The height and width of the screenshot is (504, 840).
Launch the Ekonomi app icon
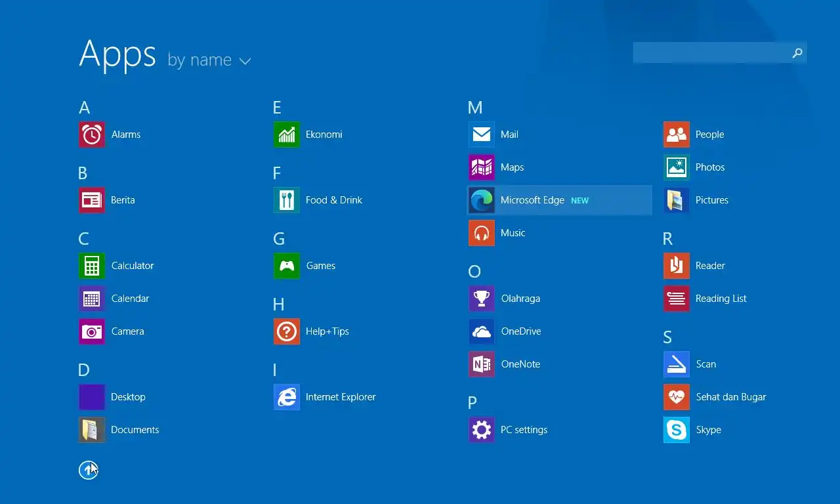287,135
